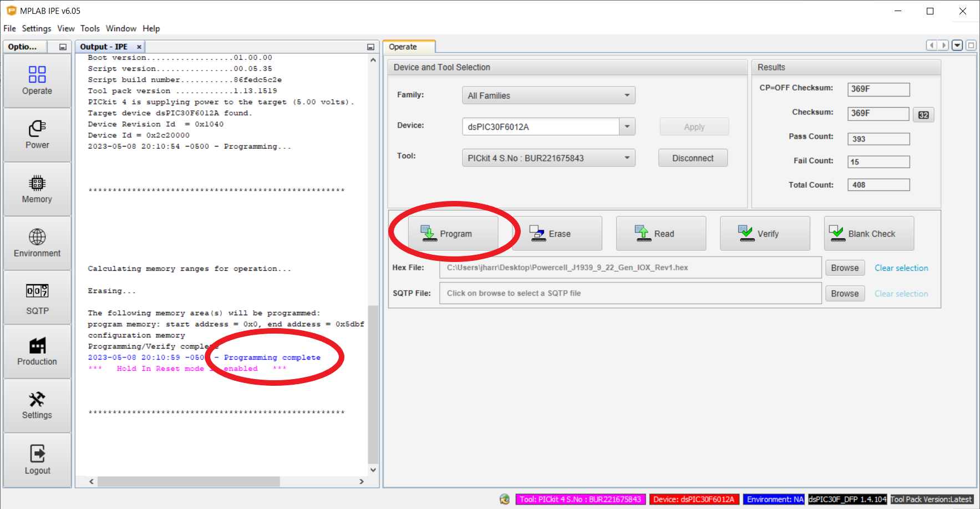Viewport: 980px width, 509px height.
Task: Expand the Tool selection dropdown
Action: pyautogui.click(x=627, y=158)
